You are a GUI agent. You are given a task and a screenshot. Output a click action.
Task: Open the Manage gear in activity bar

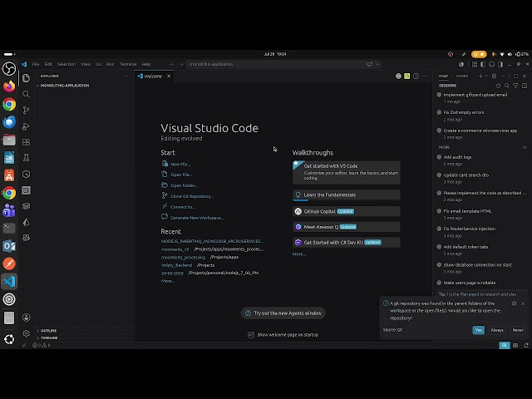pos(26,333)
